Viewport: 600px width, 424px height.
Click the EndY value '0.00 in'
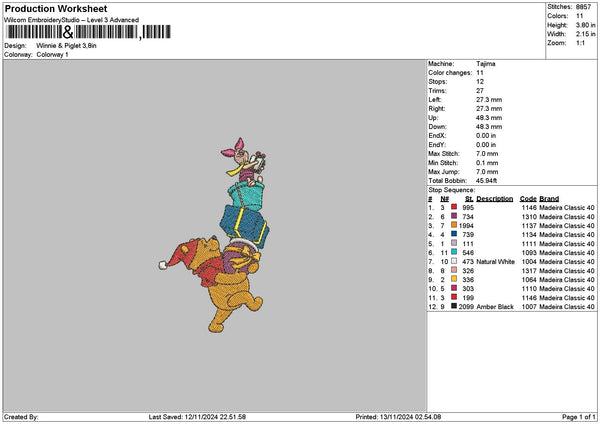click(x=486, y=145)
